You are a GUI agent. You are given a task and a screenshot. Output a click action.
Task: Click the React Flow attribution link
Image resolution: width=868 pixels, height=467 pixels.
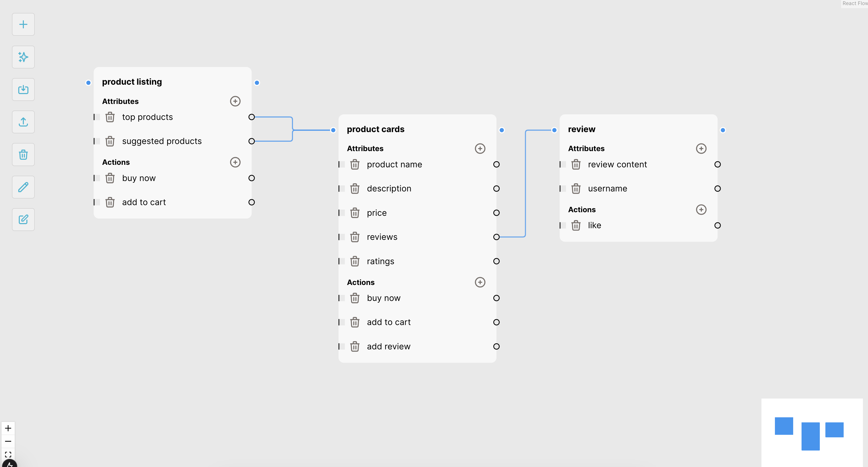[855, 3]
